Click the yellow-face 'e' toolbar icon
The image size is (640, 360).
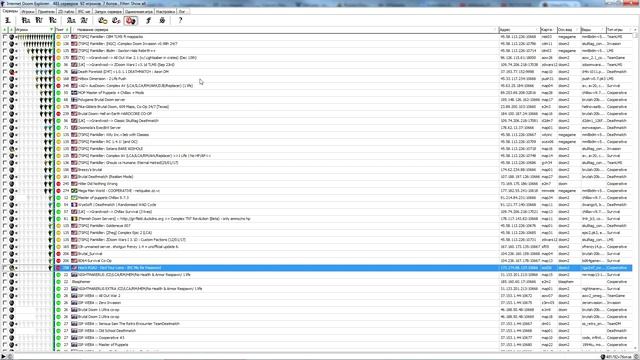[x=102, y=20]
